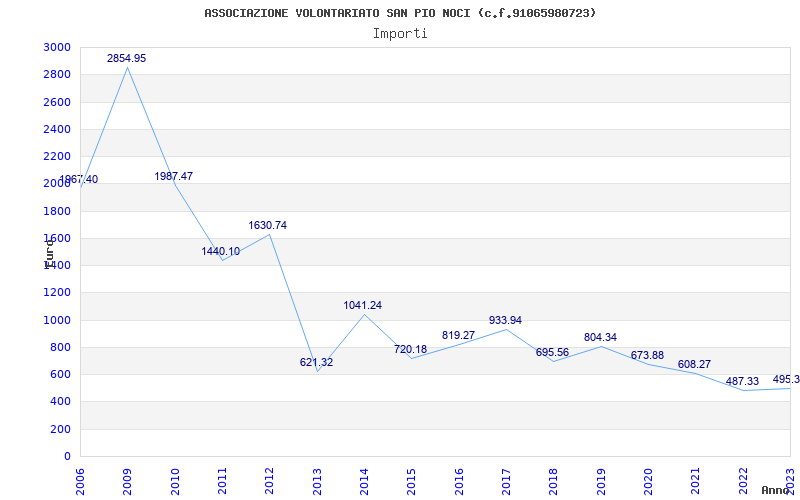Click the 608.27 data label for 2021

click(694, 365)
